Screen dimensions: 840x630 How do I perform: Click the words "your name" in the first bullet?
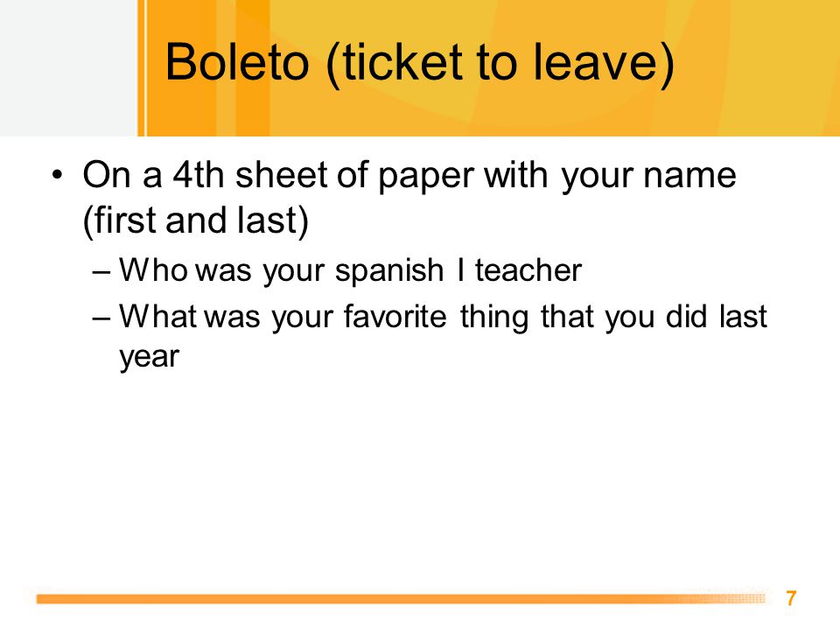coord(648,176)
